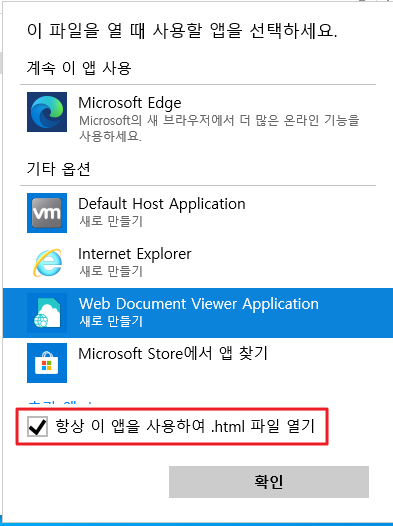
Task: Click 새로 만들기 under Internet Explorer
Action: [111, 271]
